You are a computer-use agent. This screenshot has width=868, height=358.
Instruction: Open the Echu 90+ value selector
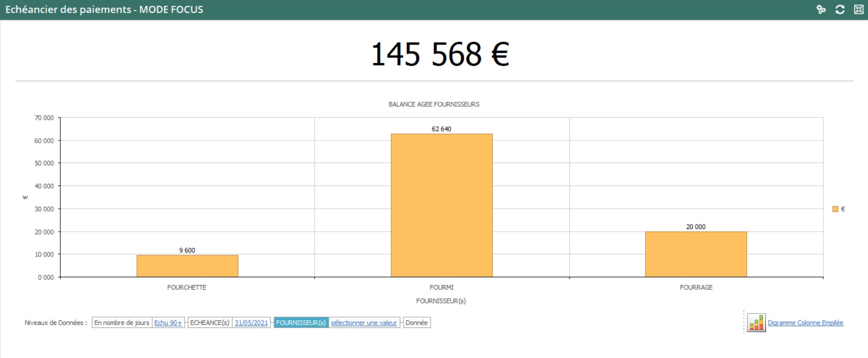tap(168, 323)
